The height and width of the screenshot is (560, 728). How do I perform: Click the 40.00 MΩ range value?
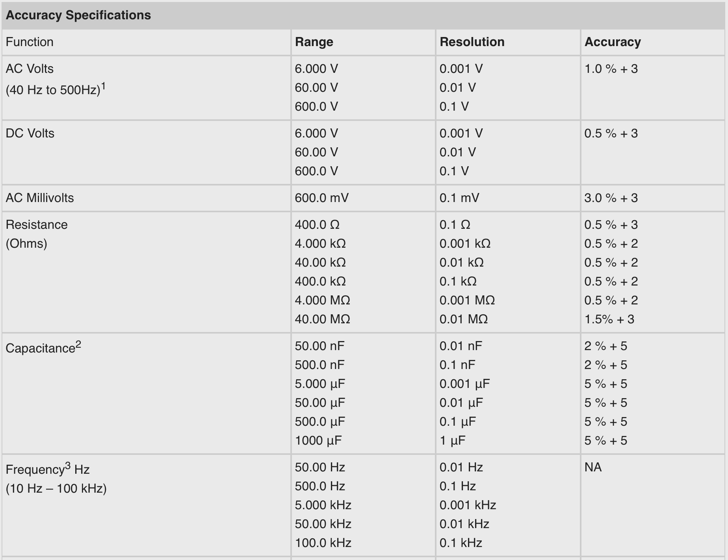322,319
